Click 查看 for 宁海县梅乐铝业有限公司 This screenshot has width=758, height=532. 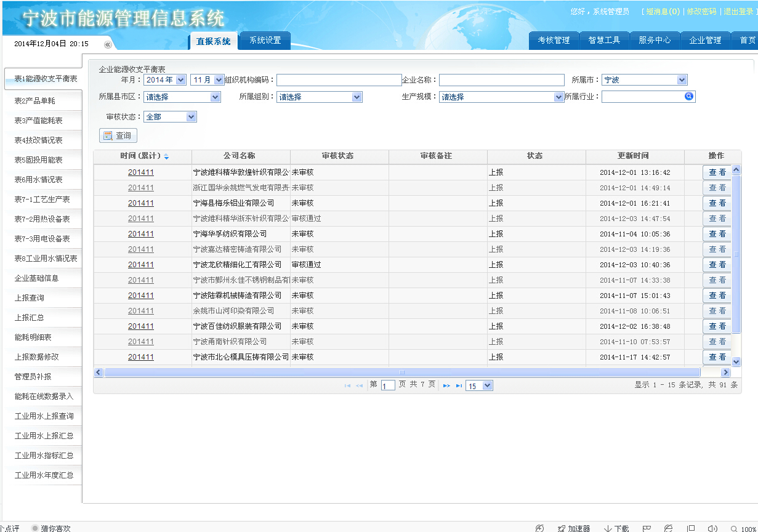click(x=717, y=203)
